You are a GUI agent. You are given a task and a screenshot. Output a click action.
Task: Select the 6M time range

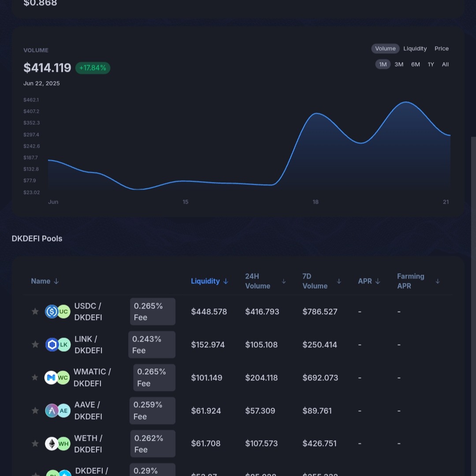click(415, 64)
